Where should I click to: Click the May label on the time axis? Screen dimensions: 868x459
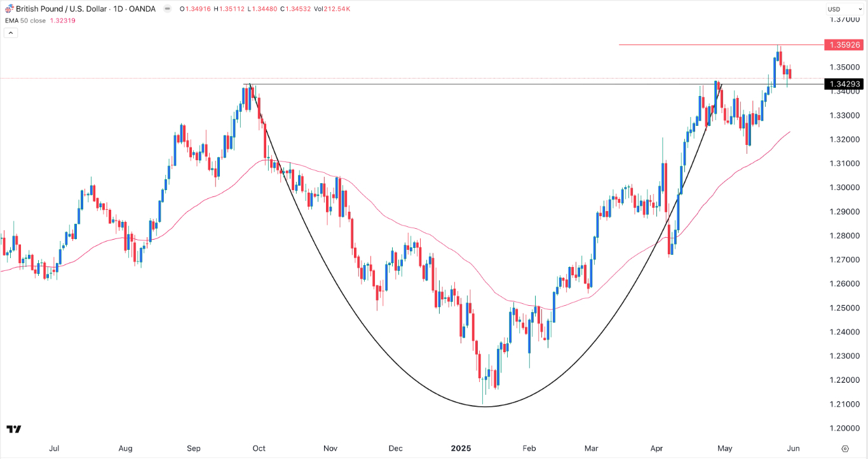pos(726,448)
